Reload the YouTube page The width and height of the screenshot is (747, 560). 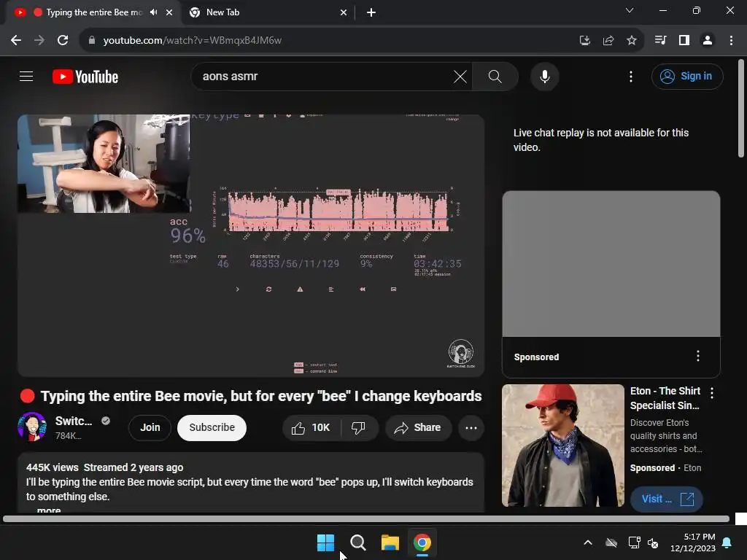point(63,40)
